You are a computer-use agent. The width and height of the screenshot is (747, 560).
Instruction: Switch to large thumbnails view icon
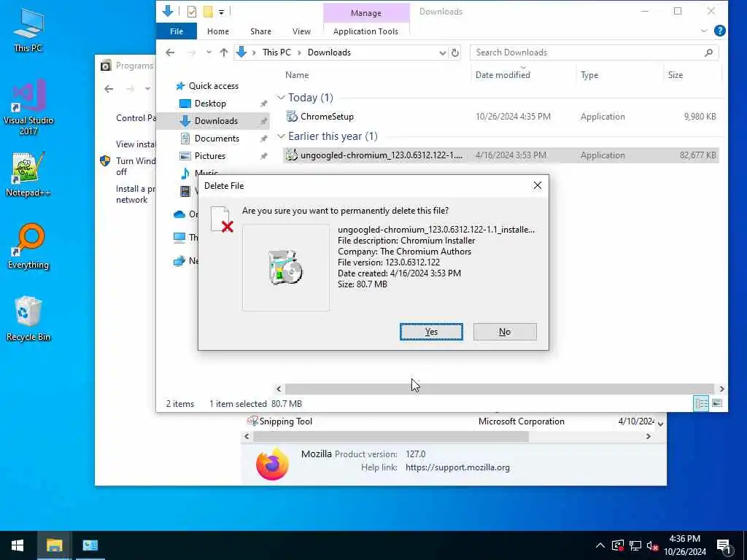point(717,403)
